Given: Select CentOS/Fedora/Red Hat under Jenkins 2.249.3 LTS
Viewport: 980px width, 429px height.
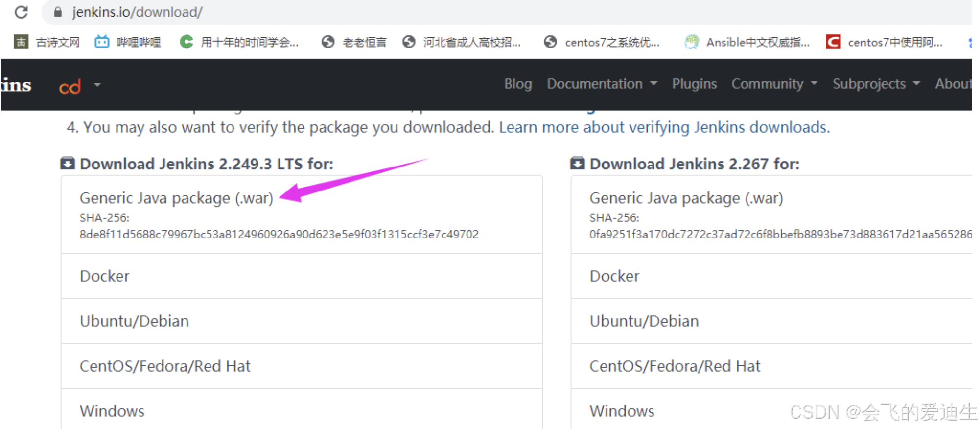Looking at the screenshot, I should point(302,366).
